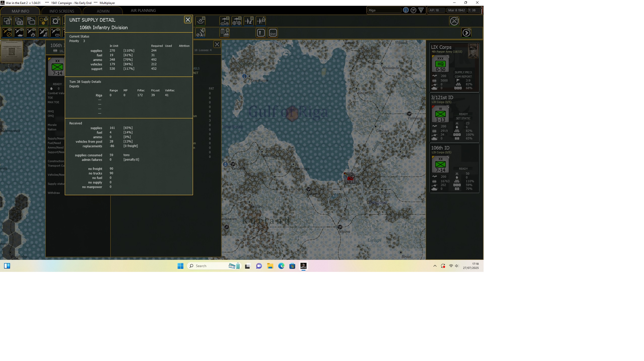The image size is (644, 361).
Task: Click the F1 air mode icon
Action: click(7, 33)
